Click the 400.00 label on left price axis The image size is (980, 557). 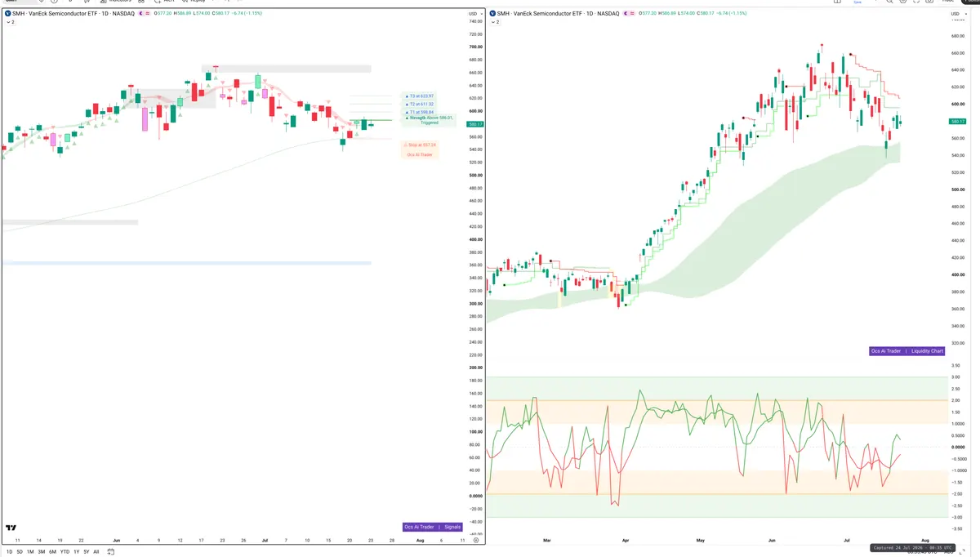pos(474,239)
